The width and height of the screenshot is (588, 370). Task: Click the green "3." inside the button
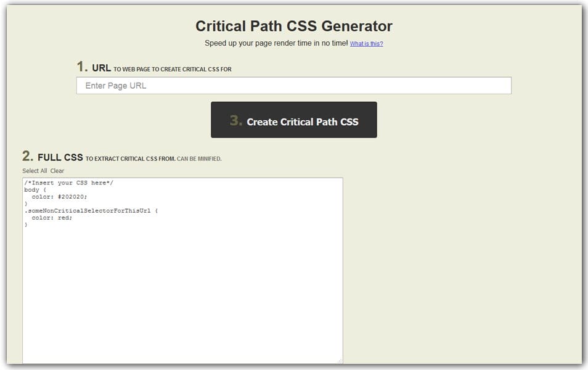coord(234,120)
